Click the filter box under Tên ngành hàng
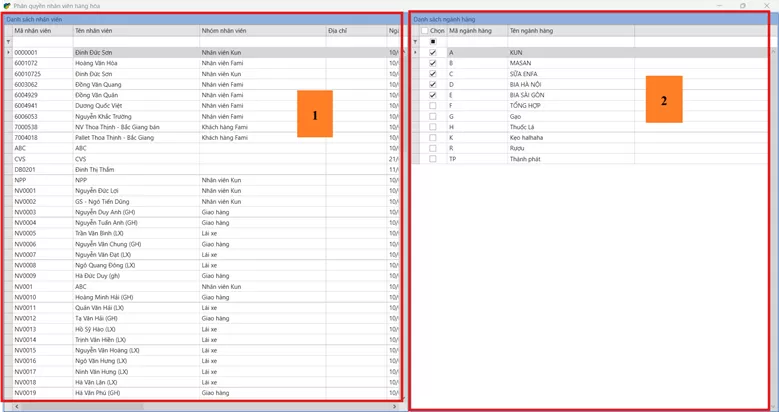779x412 pixels. click(571, 42)
